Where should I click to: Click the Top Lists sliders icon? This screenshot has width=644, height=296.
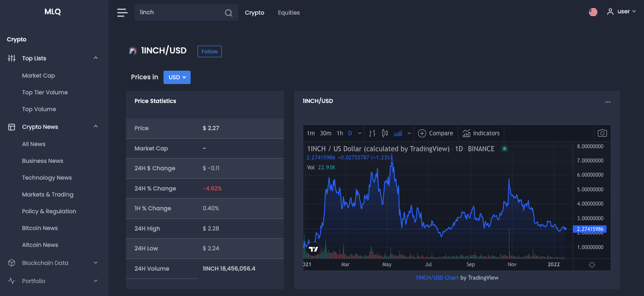pyautogui.click(x=12, y=58)
